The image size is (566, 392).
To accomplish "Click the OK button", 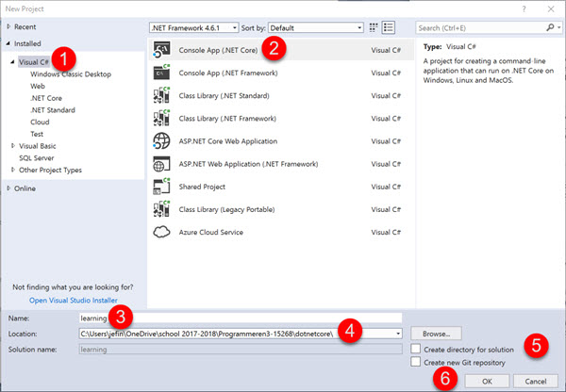I will click(x=487, y=382).
